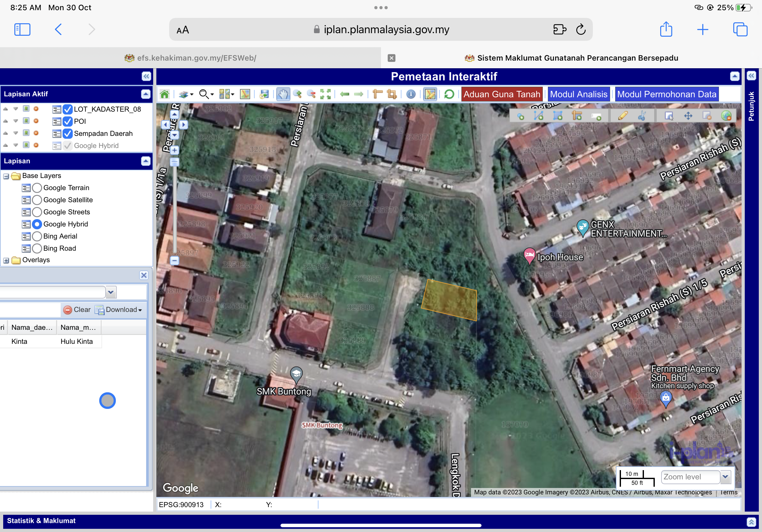This screenshot has width=762, height=532.
Task: Select the Pan hand tool
Action: 283,94
